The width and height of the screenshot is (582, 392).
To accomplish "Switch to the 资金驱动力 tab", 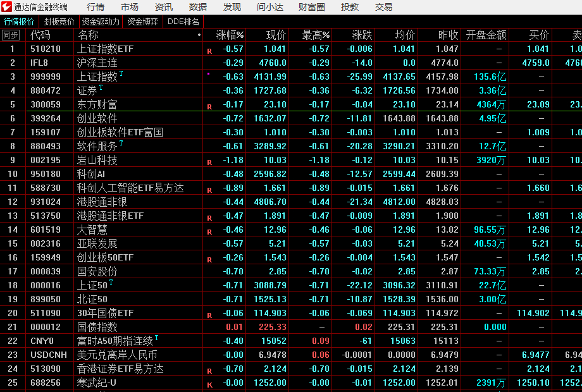I will pos(101,22).
